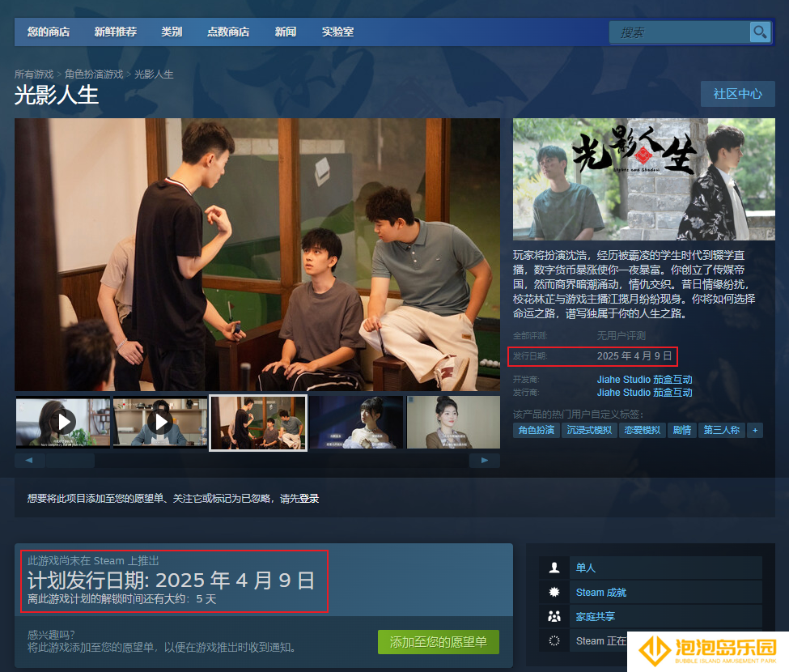Viewport: 789px width, 672px height.
Task: Click the 角色扮演游戏 breadcrumb link
Action: [94, 74]
